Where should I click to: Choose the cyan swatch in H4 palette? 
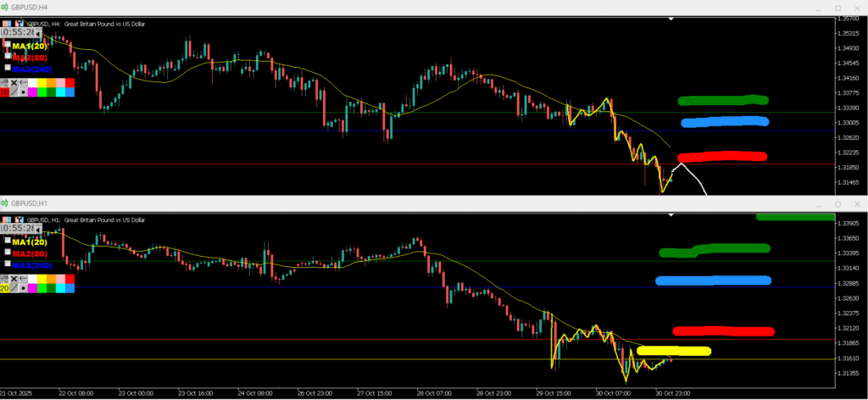tap(60, 92)
